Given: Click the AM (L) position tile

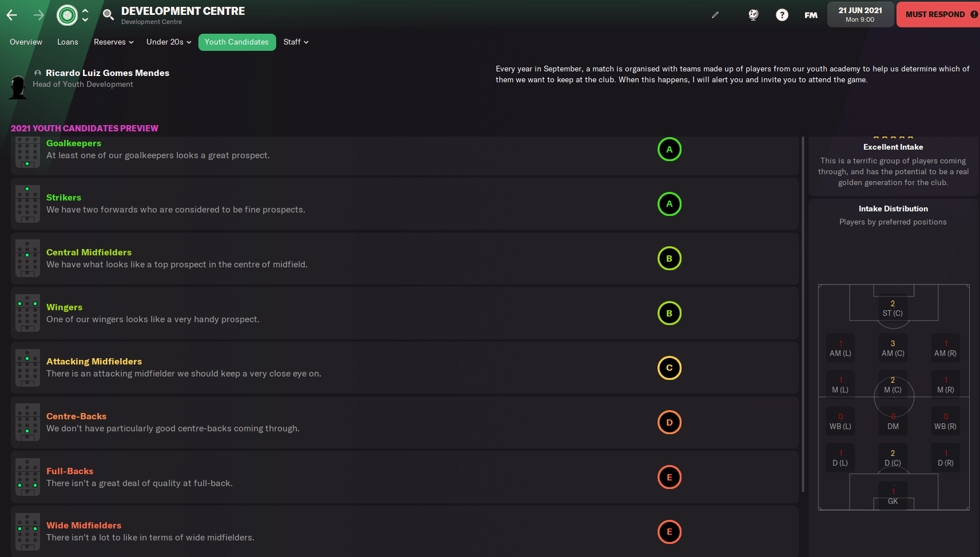Looking at the screenshot, I should 840,348.
